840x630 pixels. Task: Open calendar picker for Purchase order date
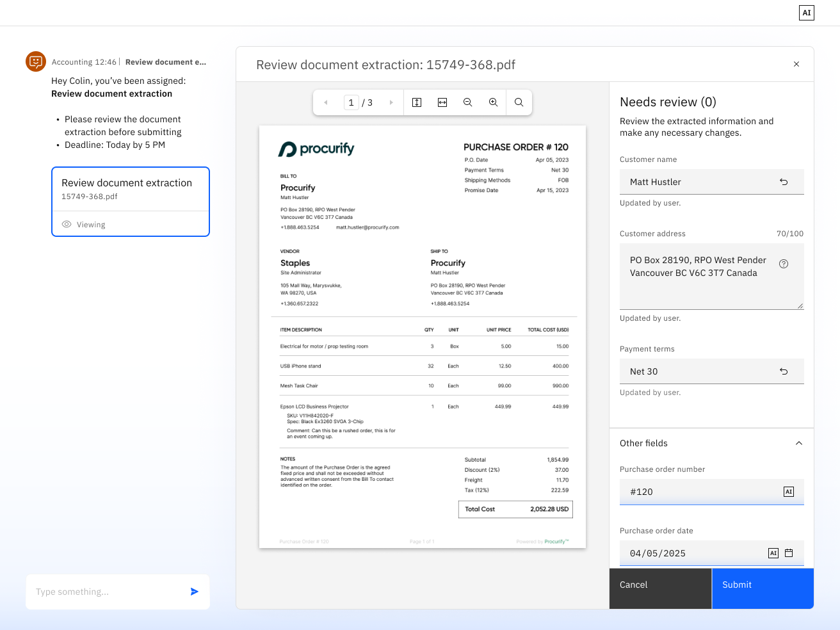(789, 553)
